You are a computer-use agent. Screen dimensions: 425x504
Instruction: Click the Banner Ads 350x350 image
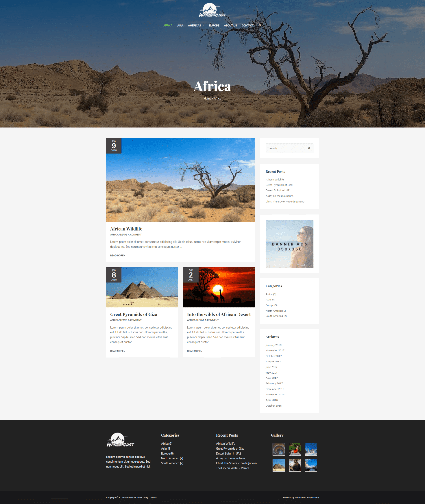289,244
